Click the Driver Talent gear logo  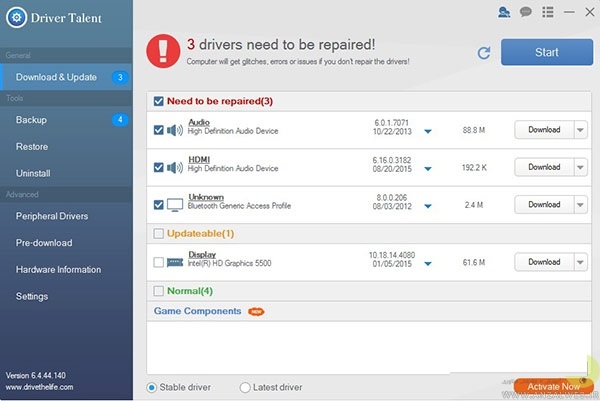pyautogui.click(x=17, y=18)
